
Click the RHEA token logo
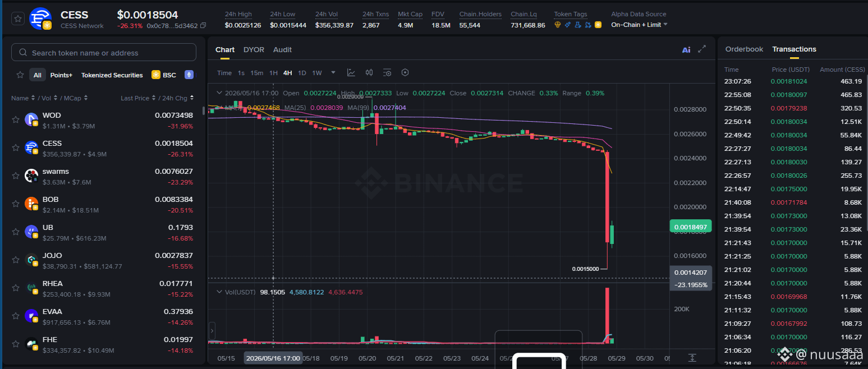click(x=31, y=288)
